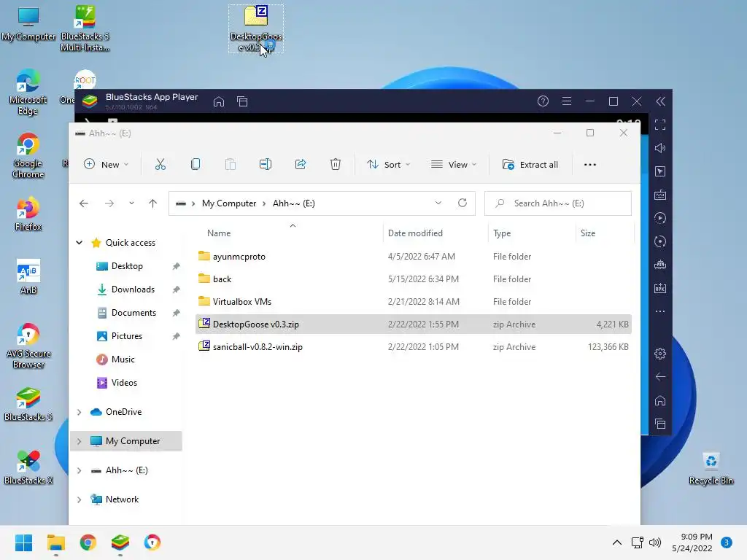Sort by the Size column header
Viewport: 747px width, 560px height.
pyautogui.click(x=587, y=233)
